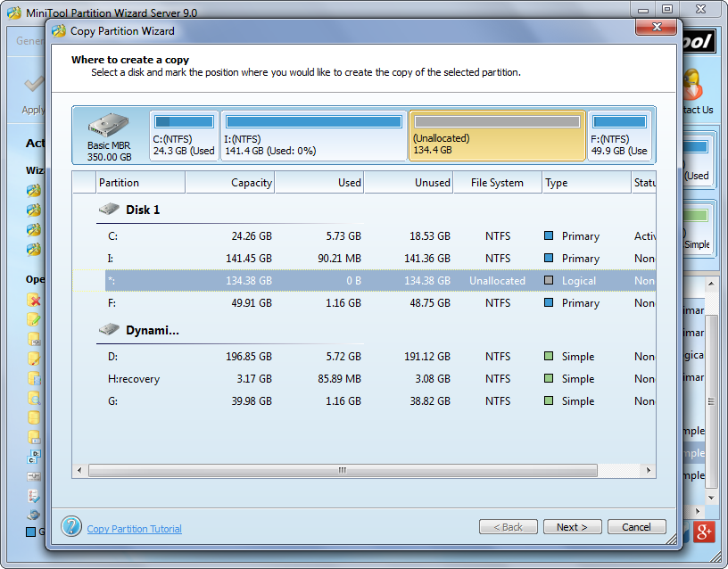Image resolution: width=728 pixels, height=569 pixels.
Task: Click the magnifier explore icon in sidebar
Action: click(34, 398)
